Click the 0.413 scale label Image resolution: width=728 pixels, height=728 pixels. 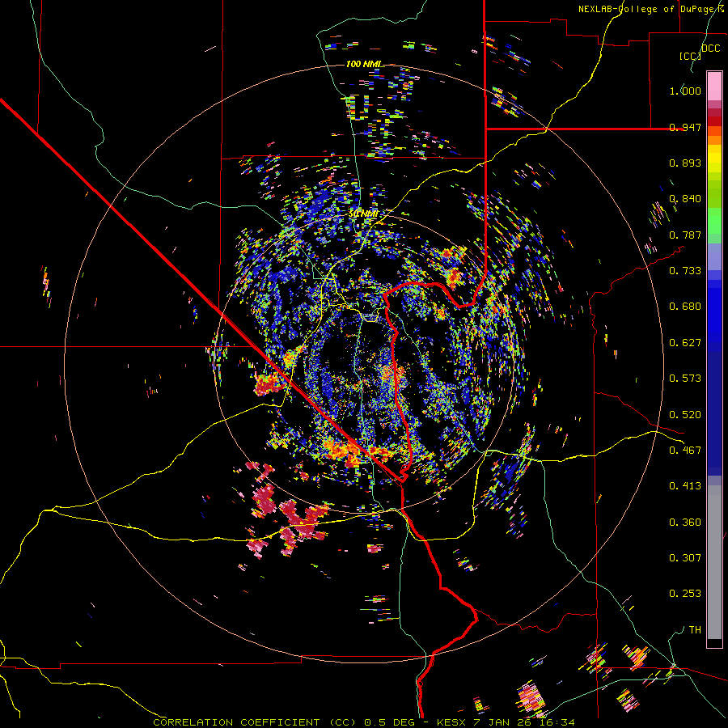click(x=685, y=486)
